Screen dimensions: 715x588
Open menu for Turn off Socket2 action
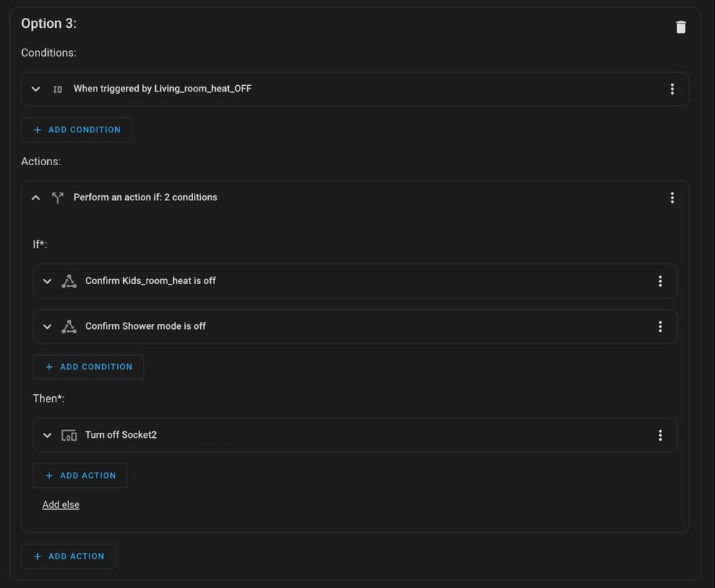click(x=660, y=435)
